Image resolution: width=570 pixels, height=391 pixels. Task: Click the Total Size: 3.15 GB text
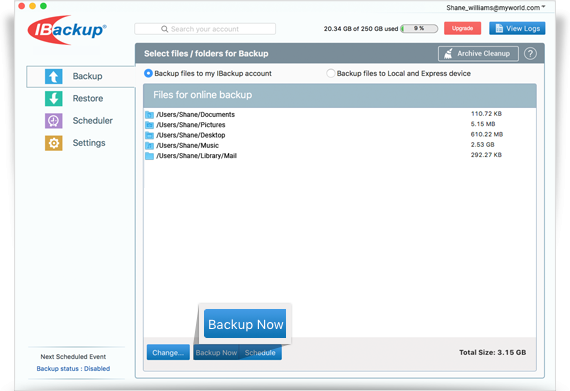tap(492, 352)
